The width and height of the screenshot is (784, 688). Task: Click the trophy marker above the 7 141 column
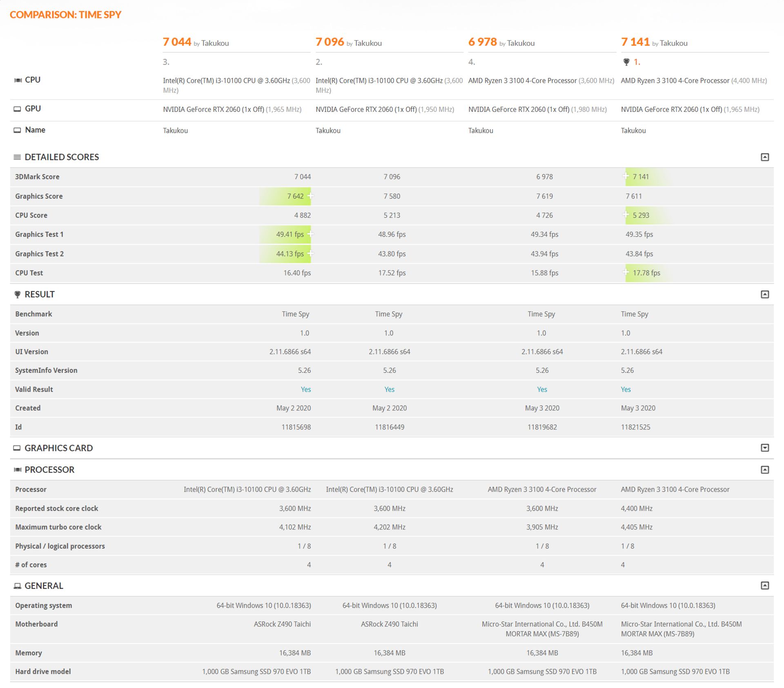[626, 62]
